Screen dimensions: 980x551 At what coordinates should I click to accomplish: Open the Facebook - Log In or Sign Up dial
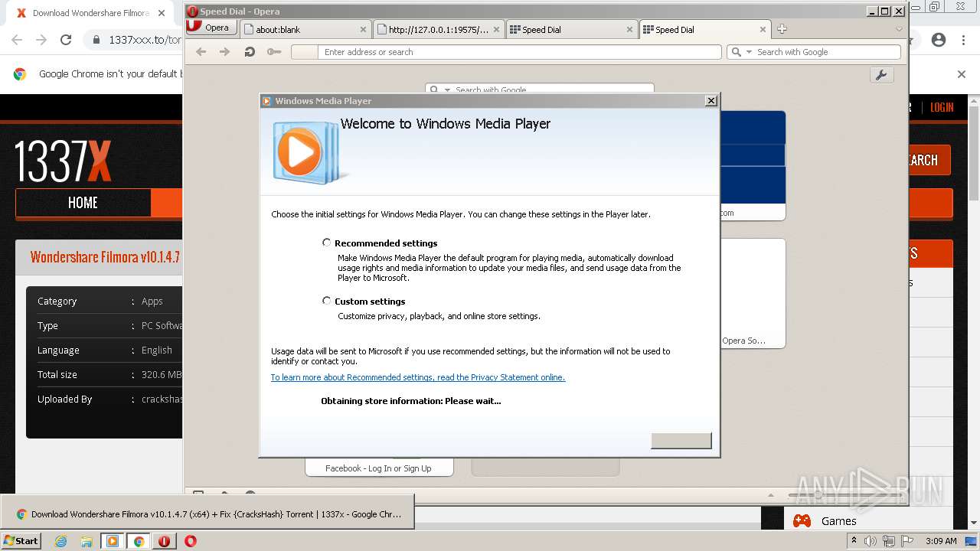point(378,468)
